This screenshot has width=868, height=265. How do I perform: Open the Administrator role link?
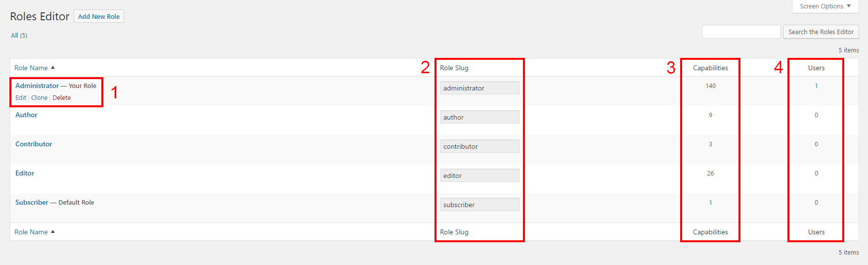[x=37, y=86]
